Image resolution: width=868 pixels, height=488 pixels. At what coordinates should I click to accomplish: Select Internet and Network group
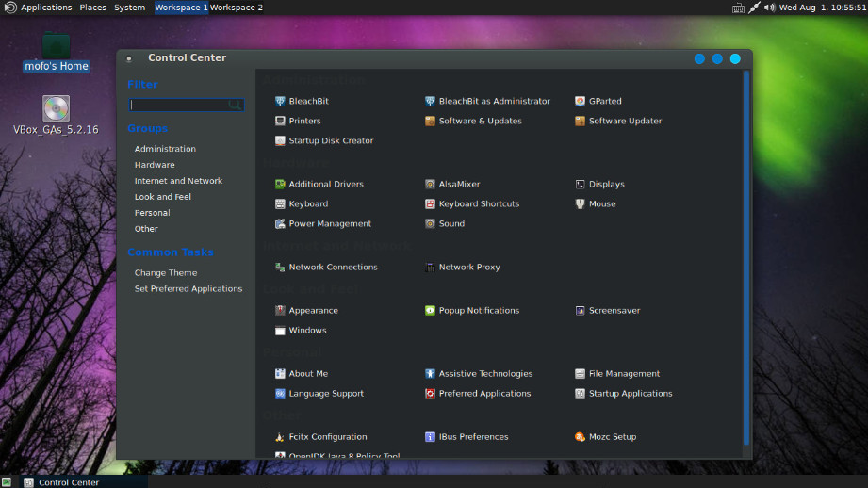[x=178, y=181]
